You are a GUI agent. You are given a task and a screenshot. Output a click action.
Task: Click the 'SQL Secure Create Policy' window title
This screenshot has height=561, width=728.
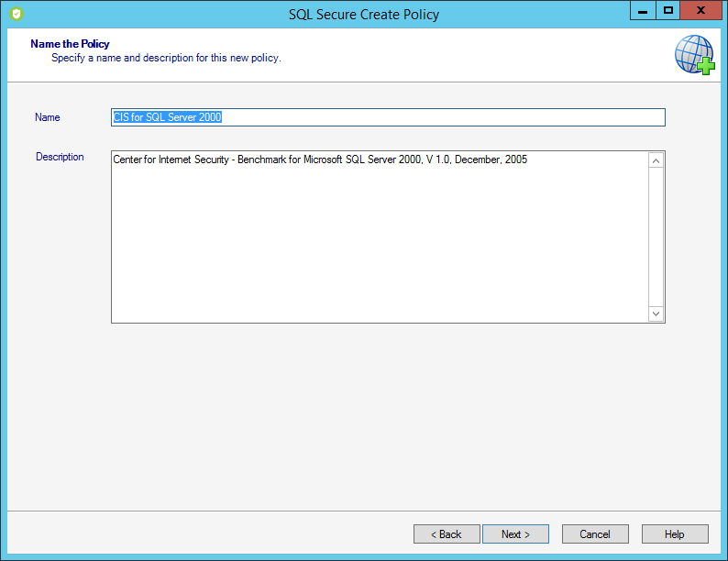click(363, 15)
